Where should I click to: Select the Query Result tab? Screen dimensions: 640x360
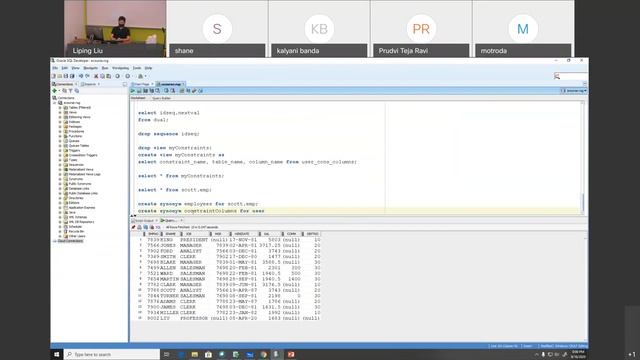[171, 220]
